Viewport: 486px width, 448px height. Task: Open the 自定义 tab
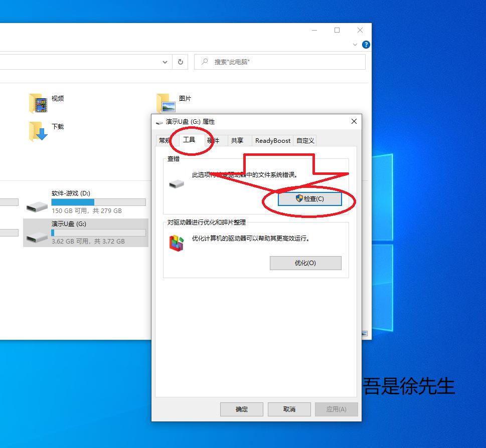click(305, 141)
